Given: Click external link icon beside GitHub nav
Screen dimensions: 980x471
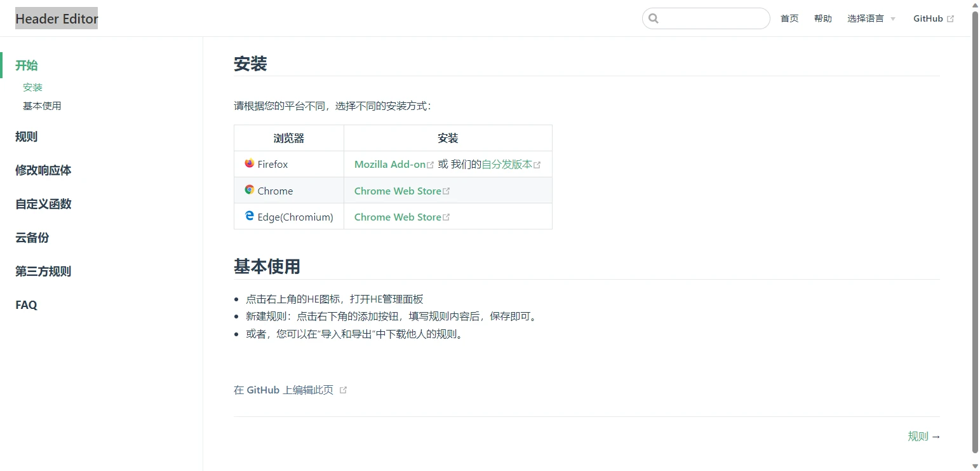Looking at the screenshot, I should [950, 19].
